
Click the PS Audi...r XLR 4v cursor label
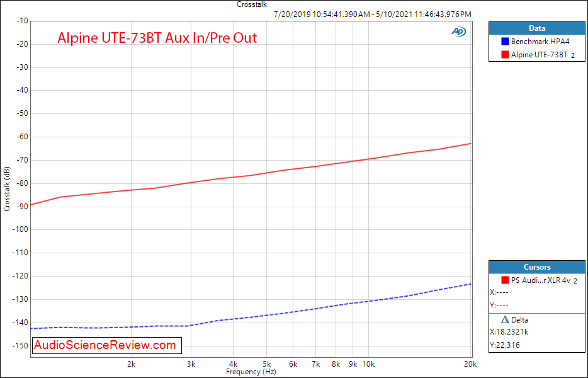point(541,280)
